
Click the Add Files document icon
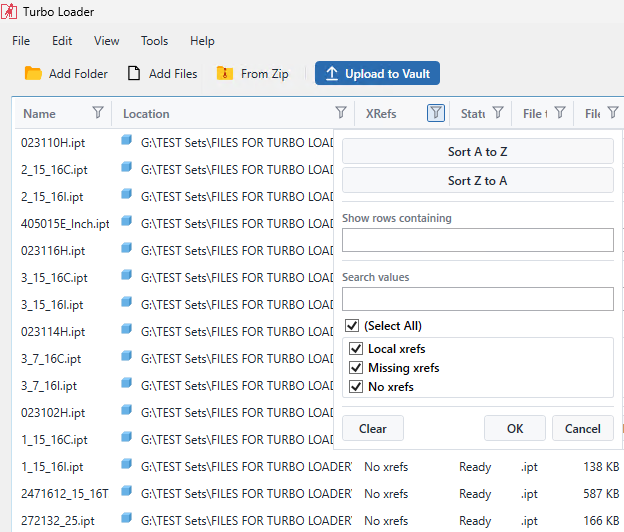tap(134, 74)
